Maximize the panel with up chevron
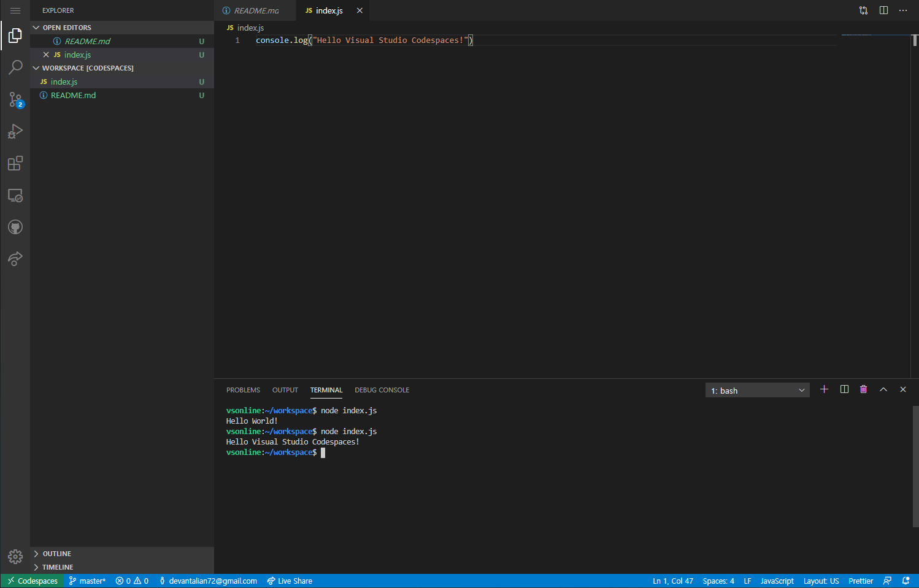 883,389
